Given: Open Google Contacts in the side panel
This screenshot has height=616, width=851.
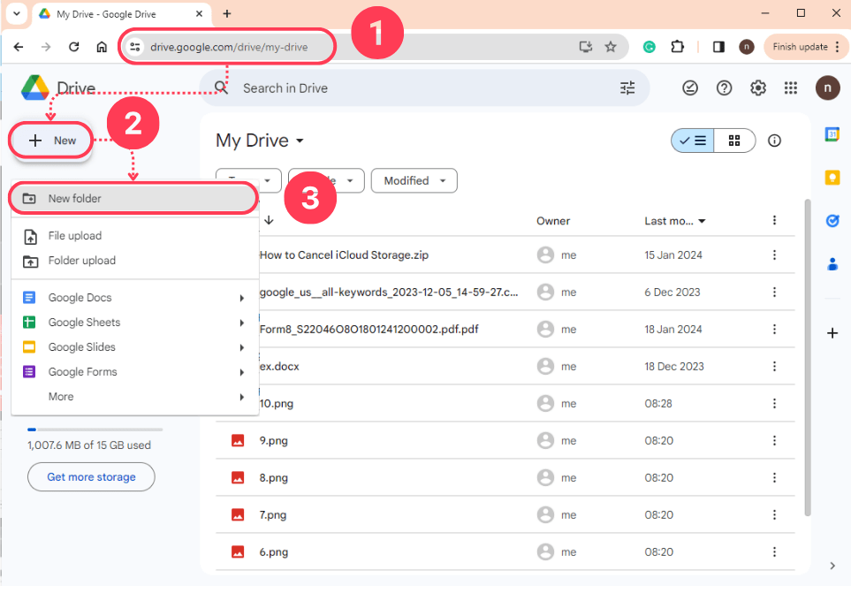Looking at the screenshot, I should click(x=832, y=263).
